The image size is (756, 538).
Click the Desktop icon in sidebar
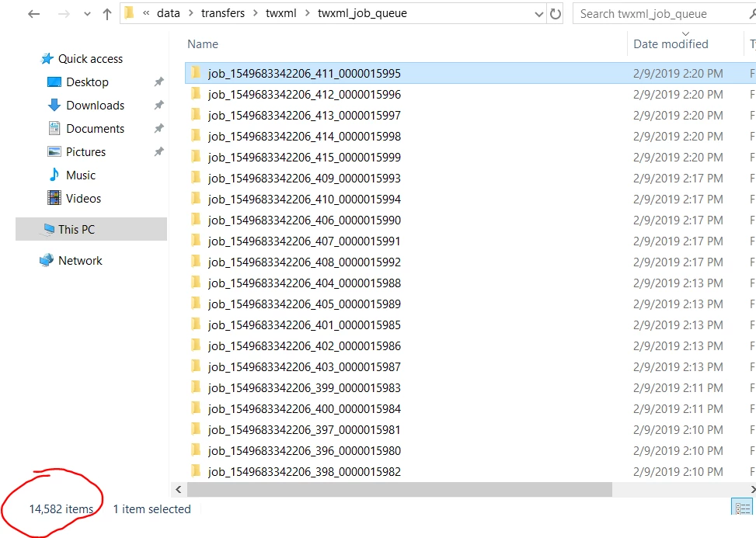[54, 82]
